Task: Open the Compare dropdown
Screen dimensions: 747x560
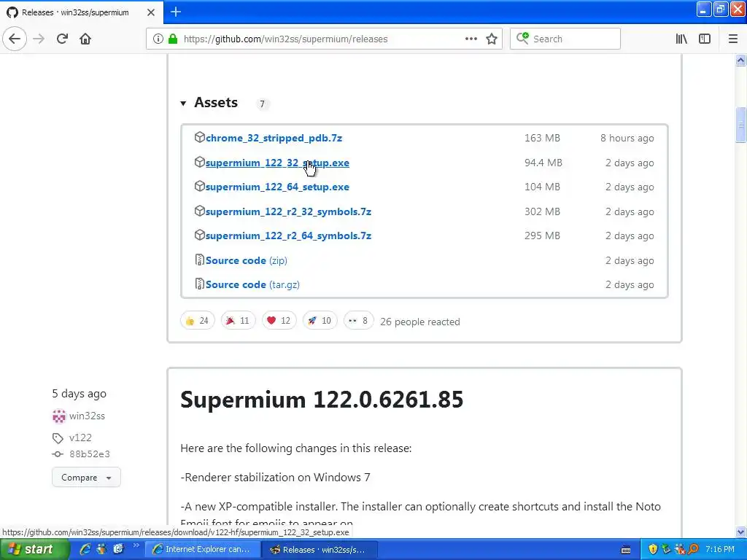Action: [86, 478]
